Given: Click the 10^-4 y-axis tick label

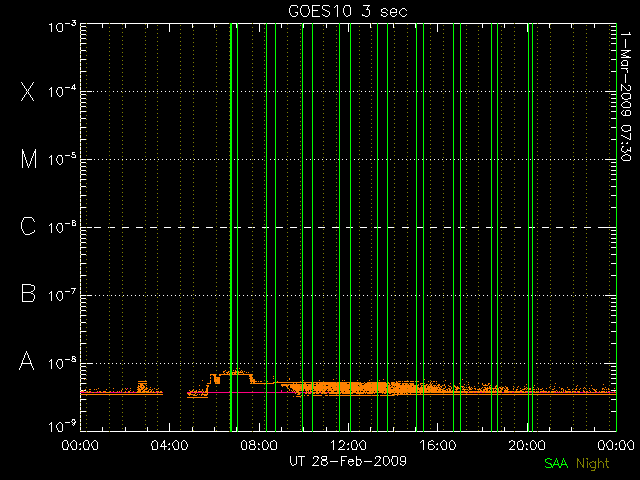Looking at the screenshot, I should click(x=62, y=91).
